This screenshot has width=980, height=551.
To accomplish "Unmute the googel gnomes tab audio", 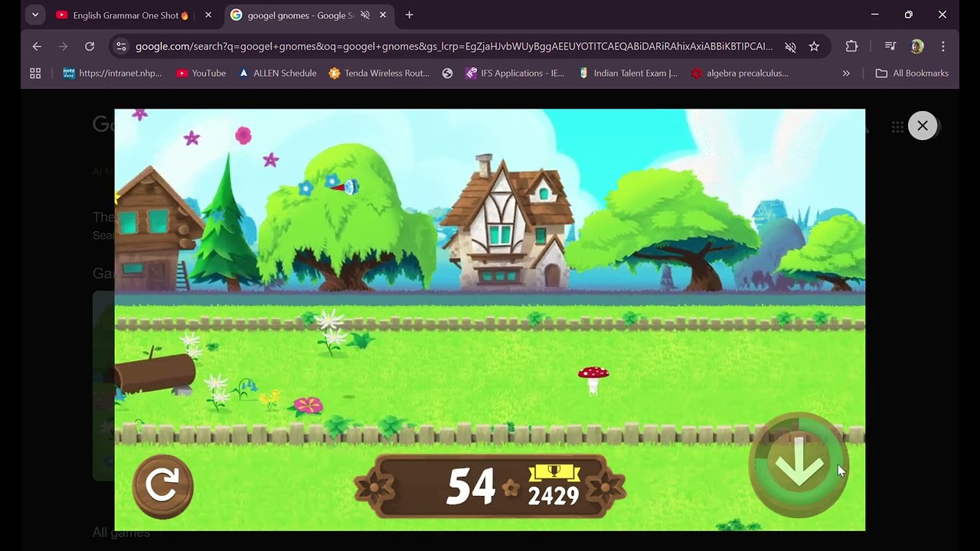I will (365, 15).
